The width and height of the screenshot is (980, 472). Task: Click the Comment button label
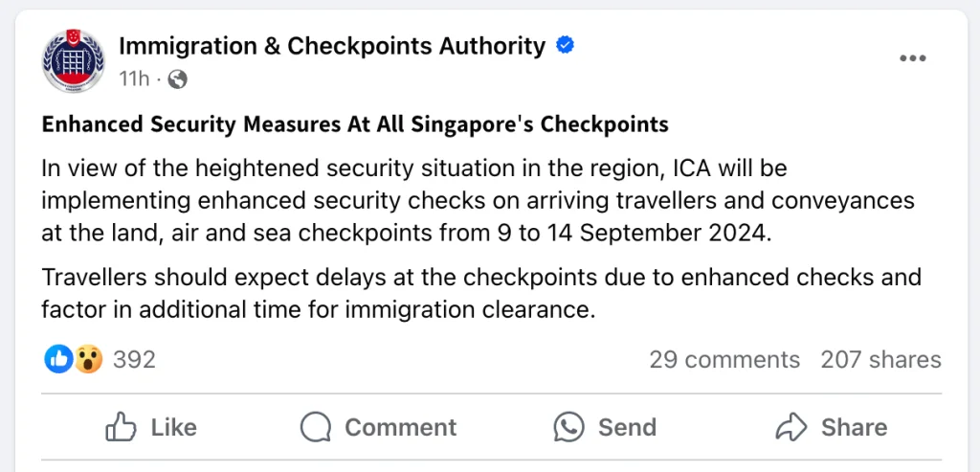click(x=401, y=428)
